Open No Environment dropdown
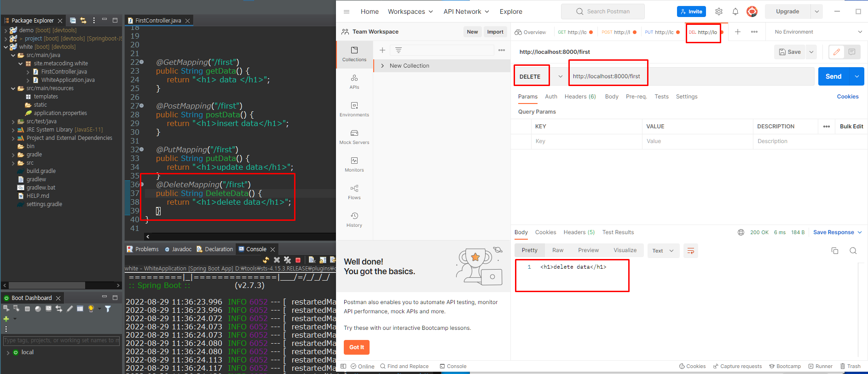This screenshot has width=868, height=374. pyautogui.click(x=818, y=32)
